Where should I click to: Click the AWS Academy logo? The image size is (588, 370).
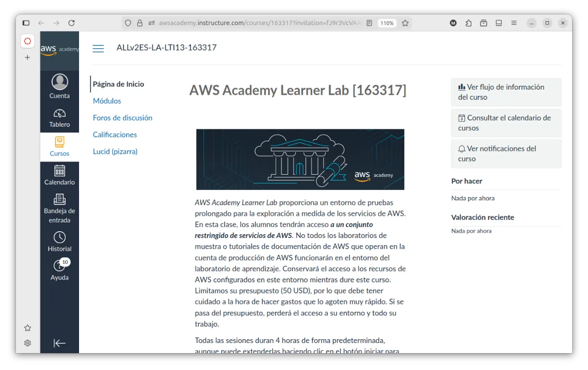60,50
